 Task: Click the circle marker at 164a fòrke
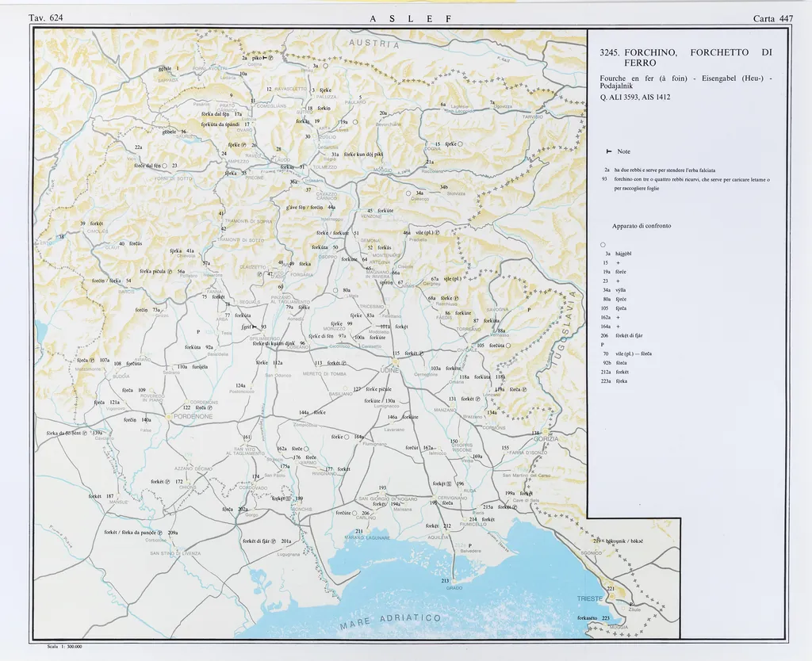(347, 437)
